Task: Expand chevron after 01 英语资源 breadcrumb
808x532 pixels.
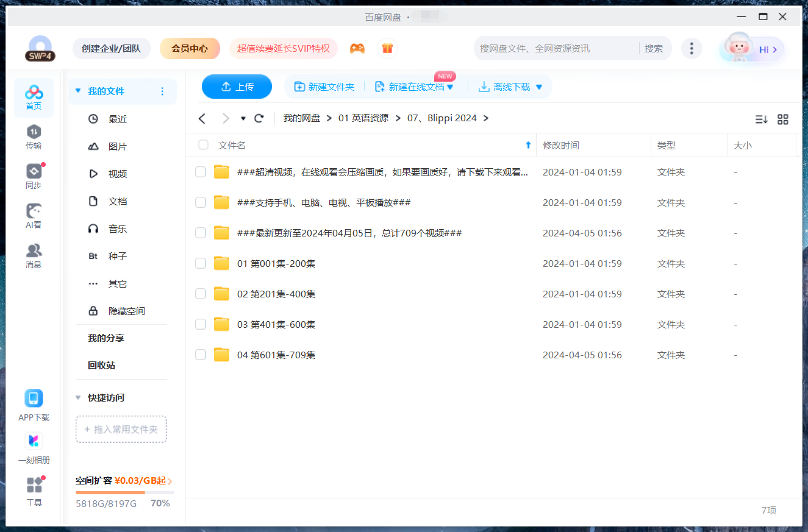Action: (x=398, y=118)
